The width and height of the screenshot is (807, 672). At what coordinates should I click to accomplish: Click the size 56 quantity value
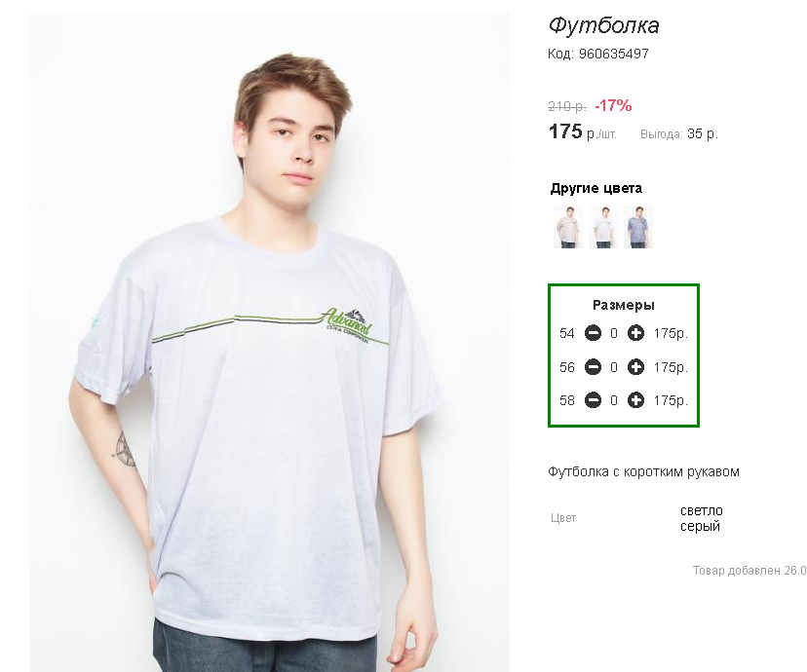(614, 367)
